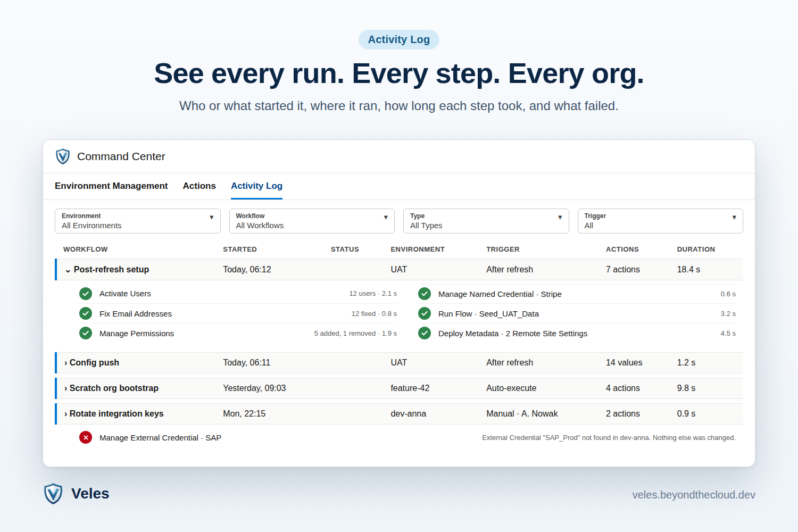Click the Environment column header
Viewport: 798px width, 532px height.
[x=418, y=250]
